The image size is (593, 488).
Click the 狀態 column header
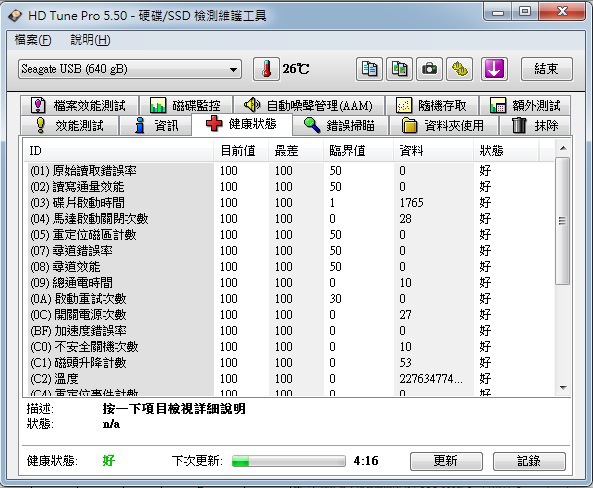506,151
